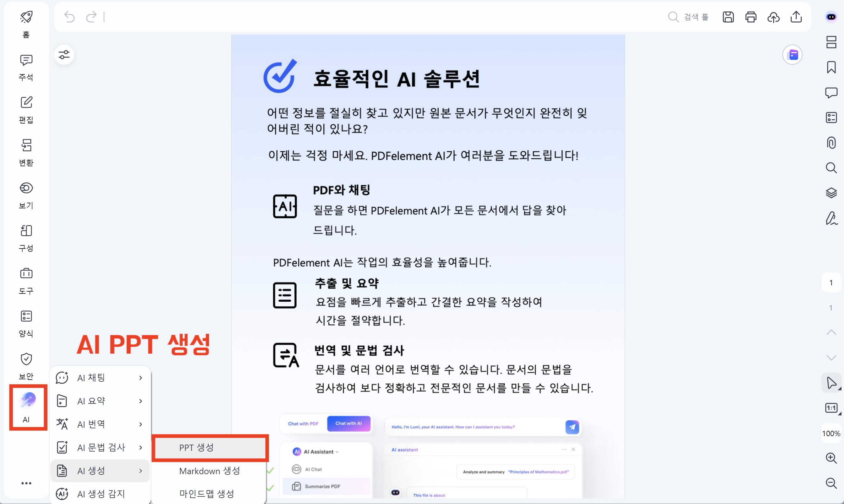Viewport: 844px width, 504px height.
Task: Toggle the properties sliders panel button
Action: click(64, 55)
